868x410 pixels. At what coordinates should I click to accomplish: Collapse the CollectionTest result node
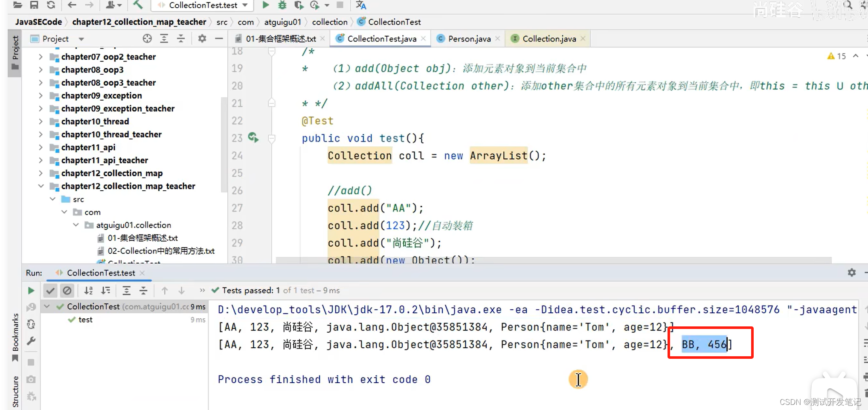47,306
